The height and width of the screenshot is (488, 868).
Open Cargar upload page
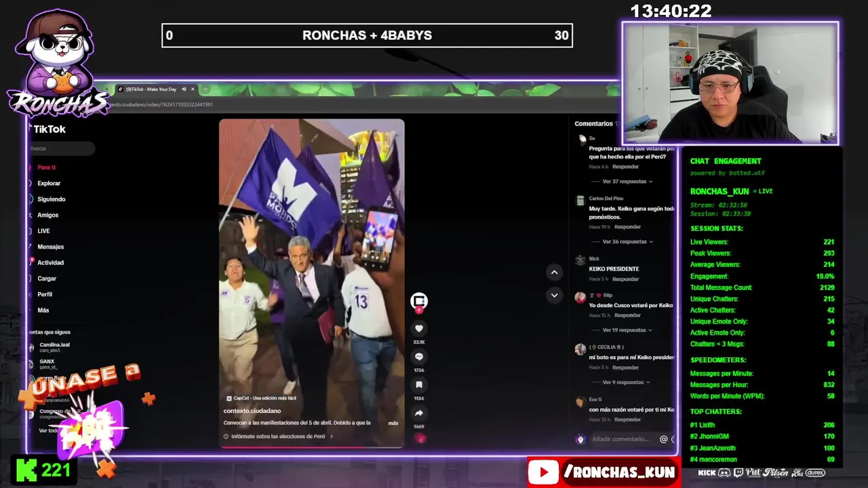(46, 279)
